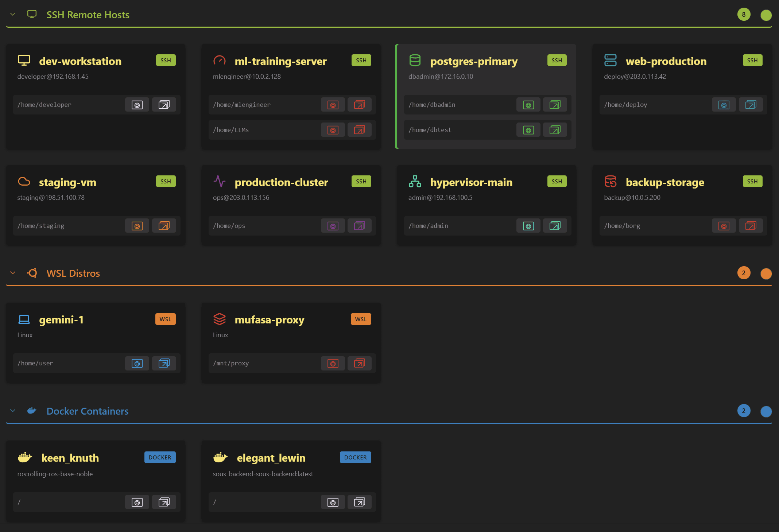Open /home/ops in current window
Screen dimensions: 779x532
coord(333,226)
